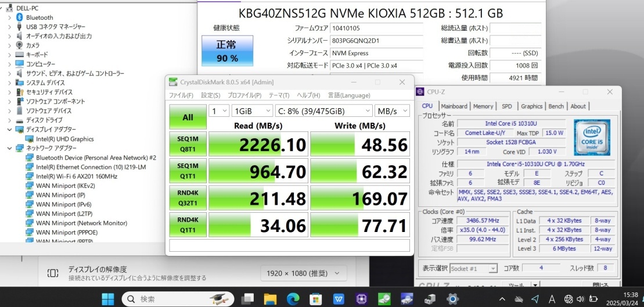Expand the Bluetooth node in device tree
The image size is (644, 307).
click(x=9, y=17)
